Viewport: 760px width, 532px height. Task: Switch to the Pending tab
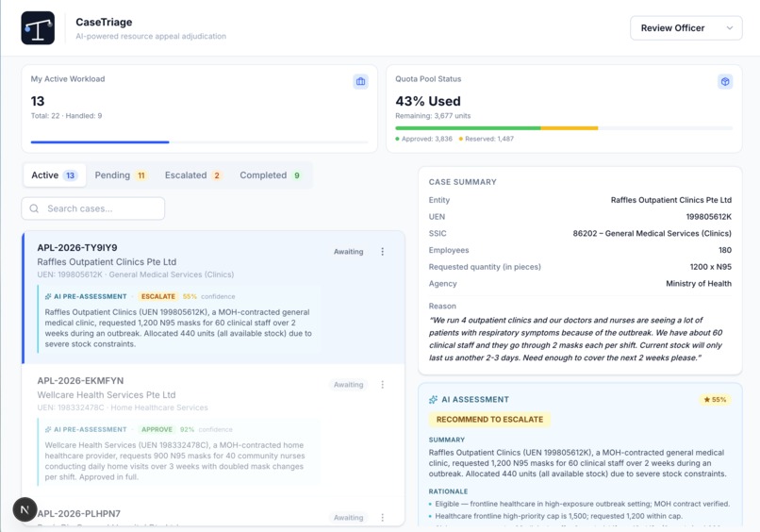(121, 175)
